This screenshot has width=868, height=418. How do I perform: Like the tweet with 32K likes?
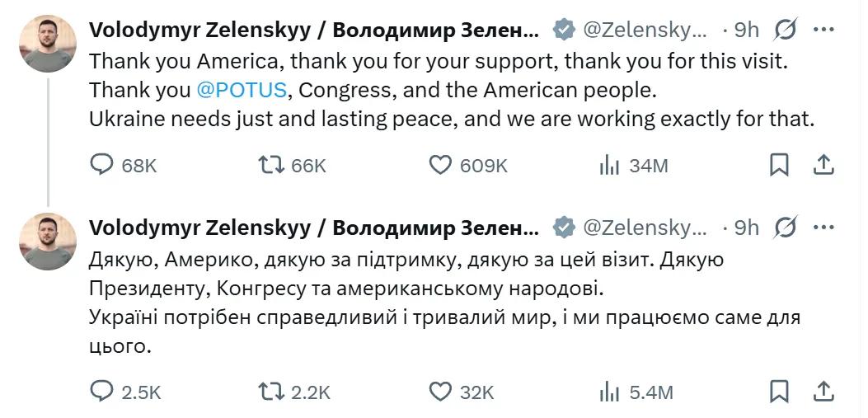[441, 392]
